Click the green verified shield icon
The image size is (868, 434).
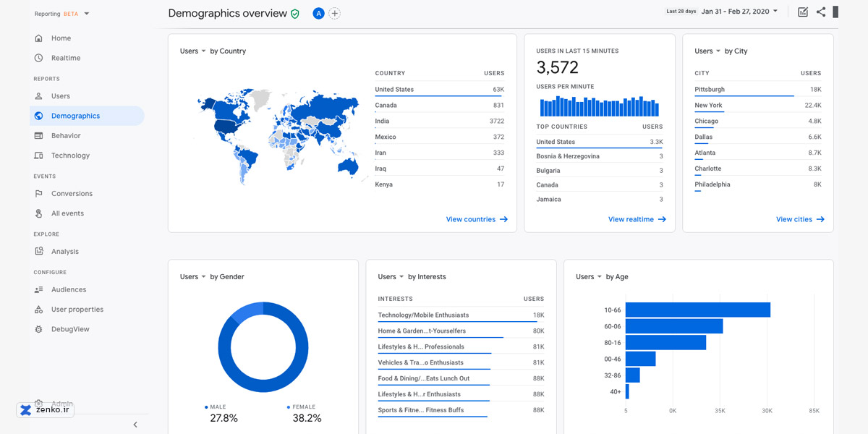point(295,14)
